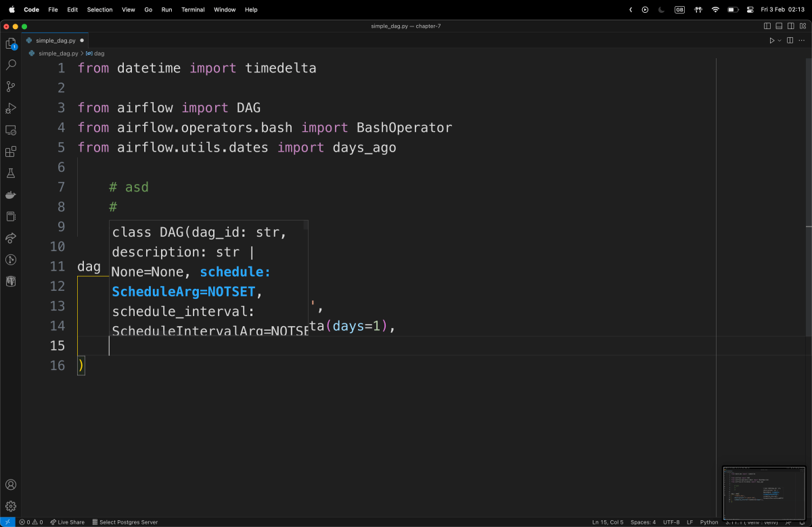The height and width of the screenshot is (527, 812).
Task: Open the Go menu
Action: point(148,9)
